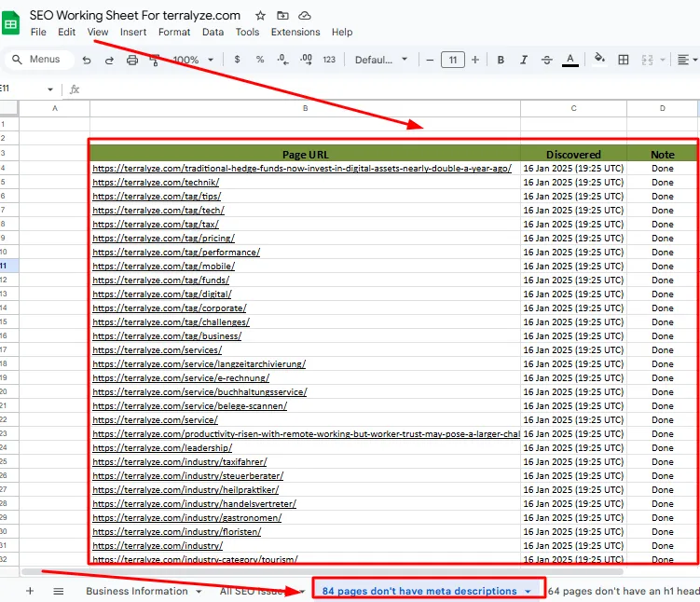Image resolution: width=700 pixels, height=602 pixels.
Task: Open the File menu
Action: (x=38, y=32)
